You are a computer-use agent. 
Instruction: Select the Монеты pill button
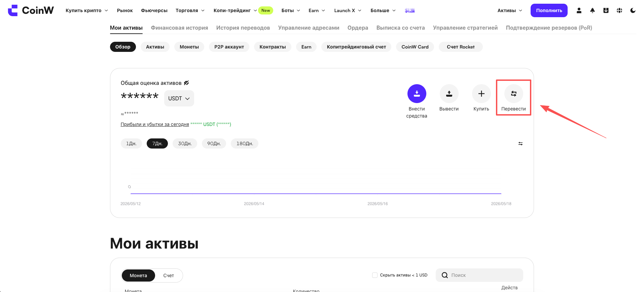coord(189,47)
